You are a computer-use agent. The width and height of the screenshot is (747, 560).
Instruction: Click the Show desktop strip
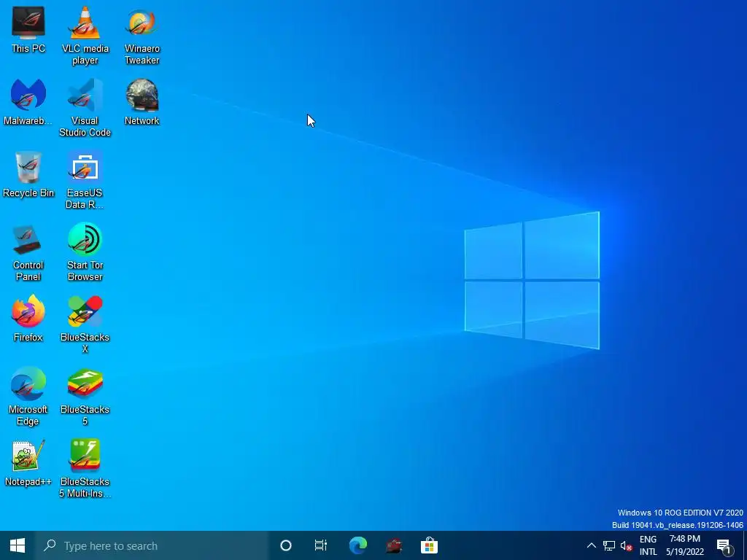click(x=745, y=545)
